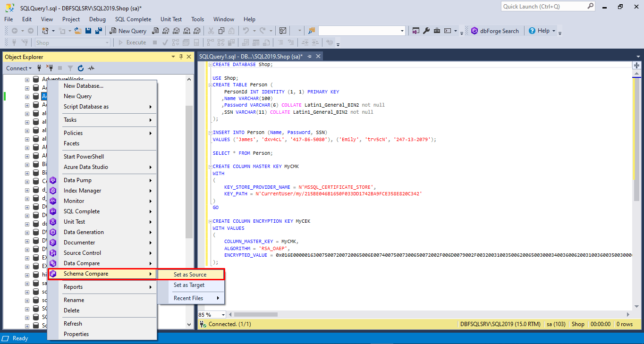Click the dbForge Search icon
Screen dimensions: 644x344
[x=474, y=30]
